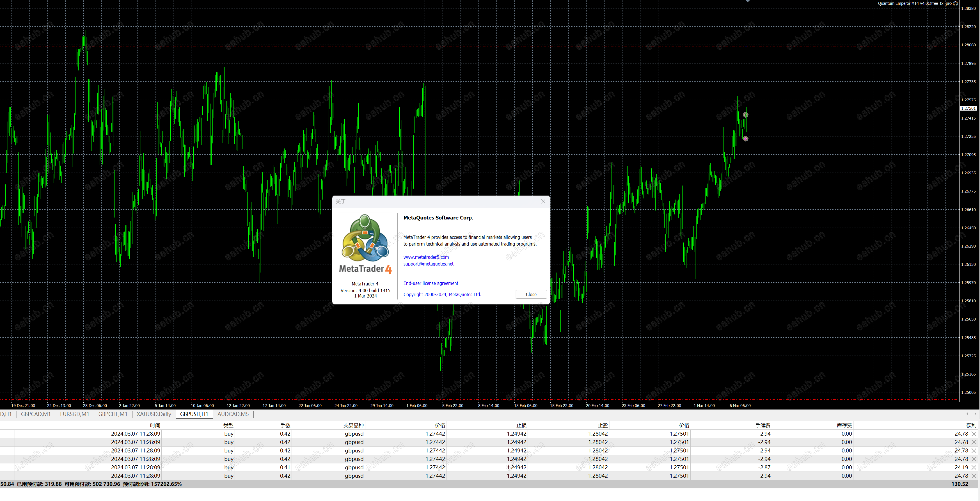The image size is (980, 501).
Task: Click the upper order marker on chart
Action: [745, 115]
